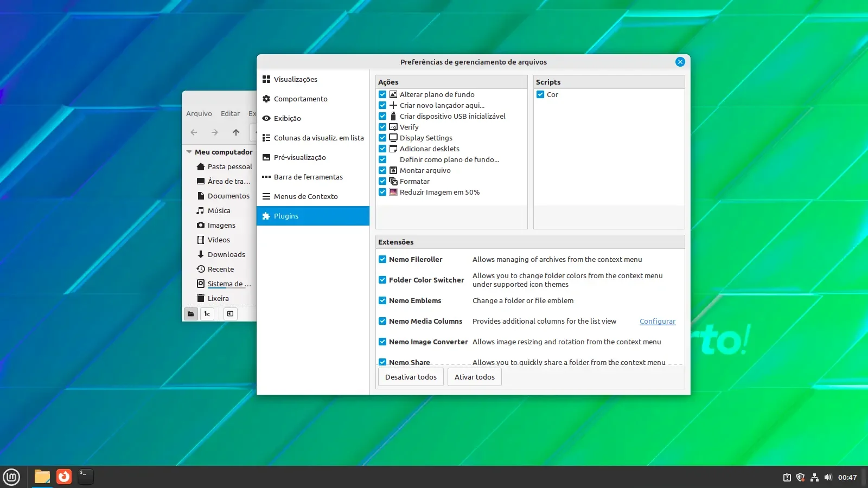868x488 pixels.
Task: Go up one folder in file manager
Action: 236,132
